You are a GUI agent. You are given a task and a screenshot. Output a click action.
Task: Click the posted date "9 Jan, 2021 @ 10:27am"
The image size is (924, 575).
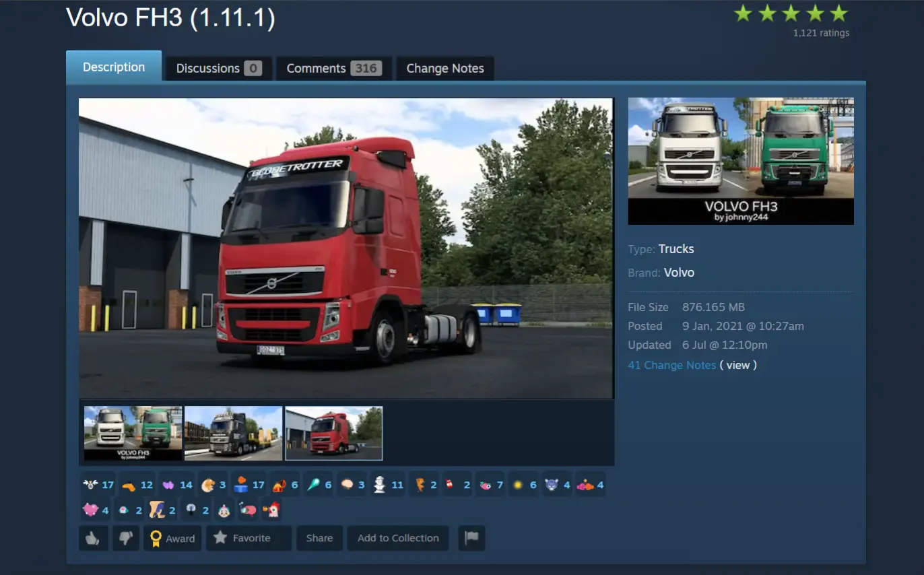(743, 326)
